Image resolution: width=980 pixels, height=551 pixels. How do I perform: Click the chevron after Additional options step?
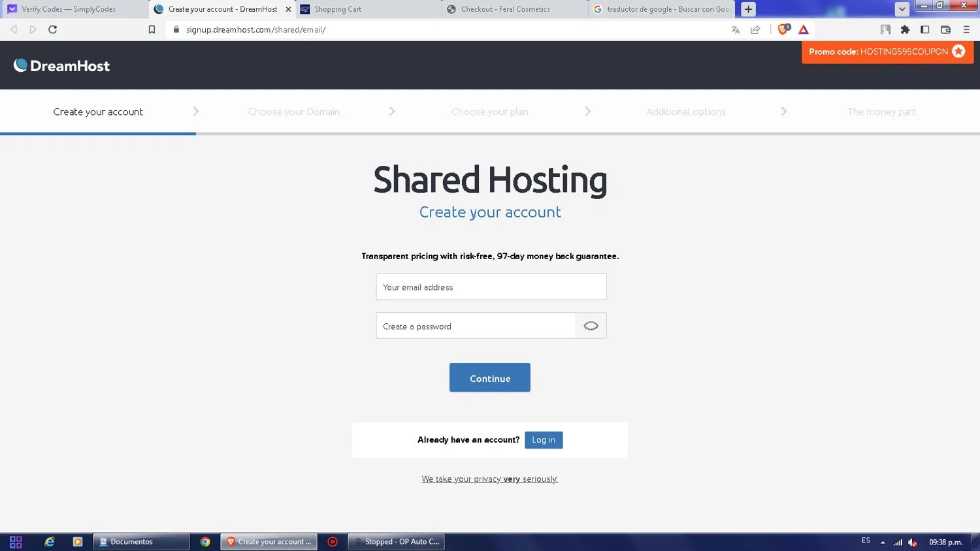coord(784,112)
